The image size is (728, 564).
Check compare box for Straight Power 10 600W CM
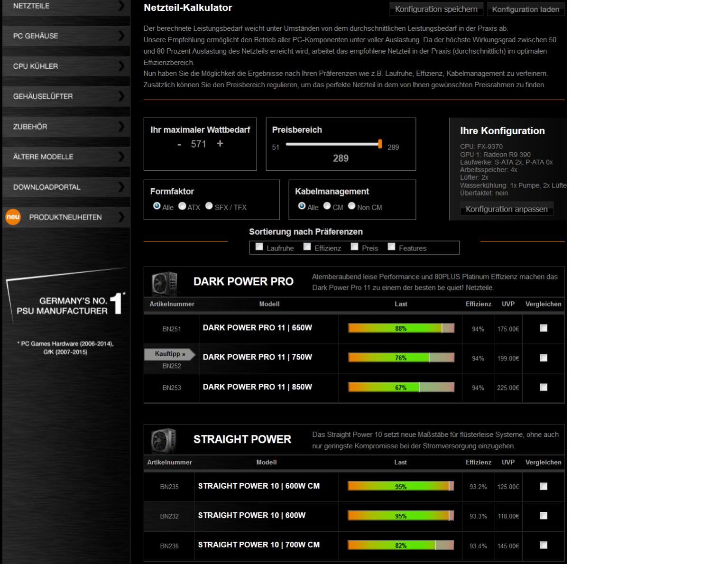[544, 486]
